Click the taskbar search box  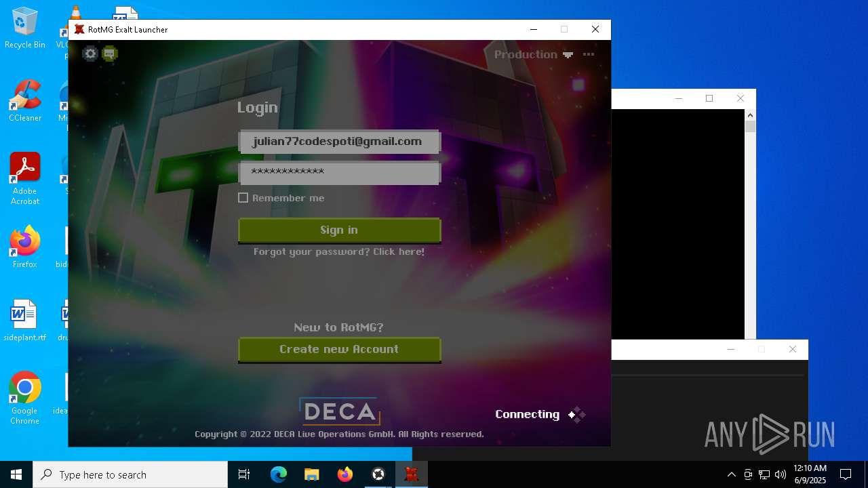coord(130,474)
